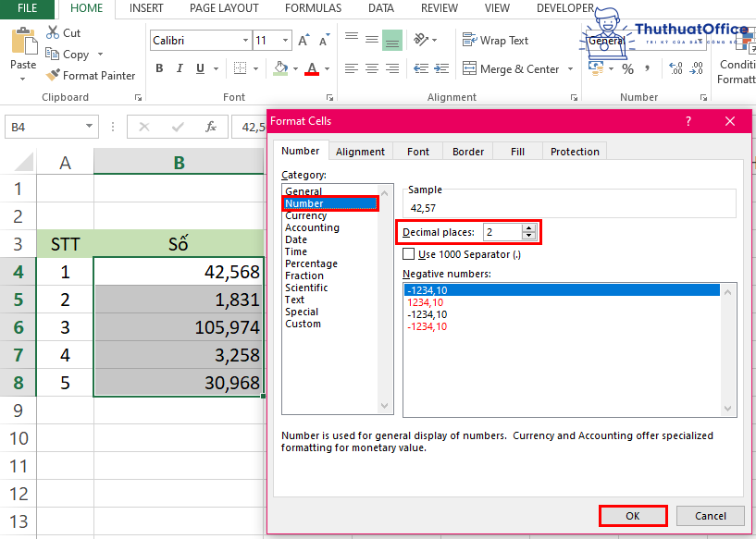Open the FORMULAS ribbon tab
This screenshot has height=539, width=756.
click(313, 8)
